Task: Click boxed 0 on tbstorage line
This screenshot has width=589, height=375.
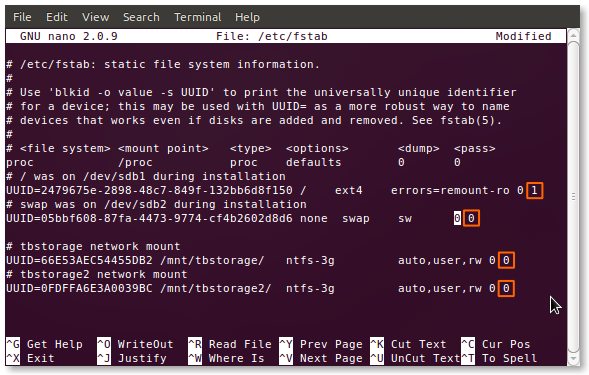Action: (506, 260)
